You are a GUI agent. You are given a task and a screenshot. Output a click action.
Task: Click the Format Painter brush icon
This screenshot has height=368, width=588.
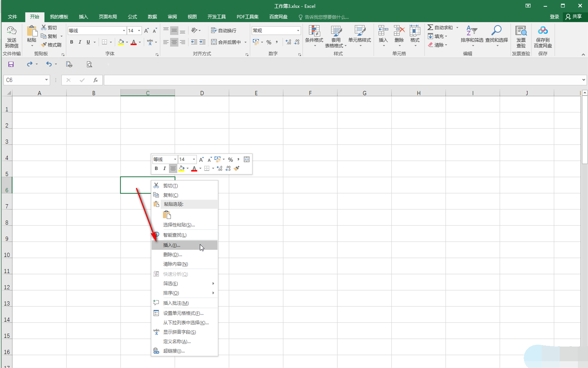(x=44, y=45)
